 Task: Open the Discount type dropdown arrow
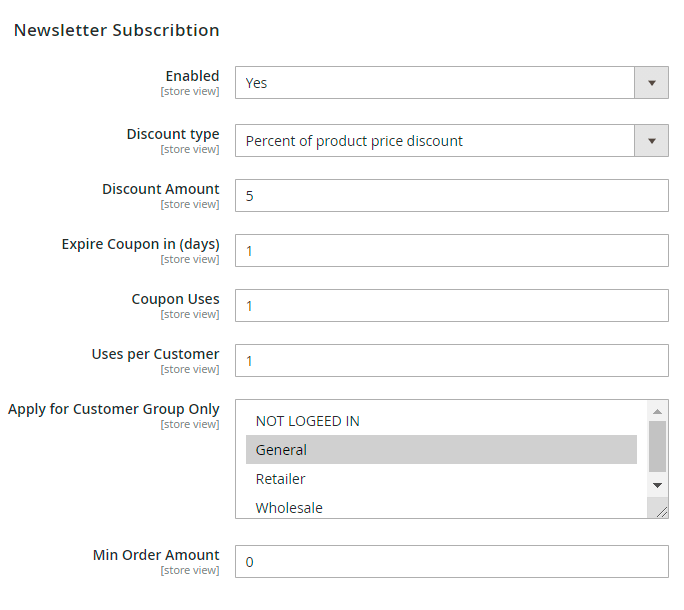pyautogui.click(x=651, y=141)
